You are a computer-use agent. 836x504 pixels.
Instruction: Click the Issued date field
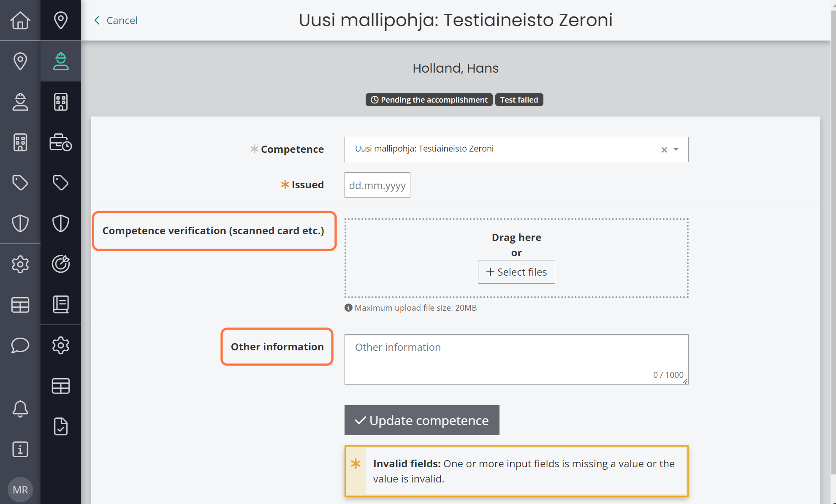377,185
